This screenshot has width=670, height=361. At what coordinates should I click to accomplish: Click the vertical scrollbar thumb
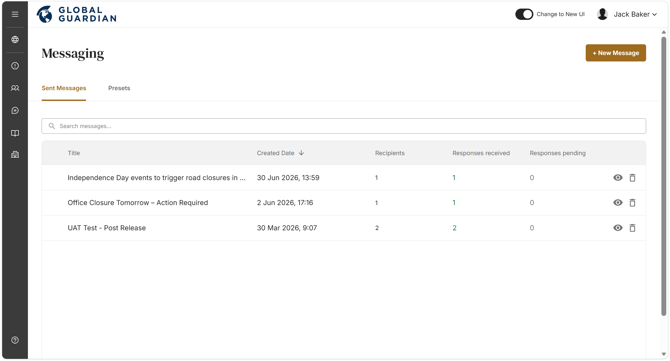coord(664,176)
